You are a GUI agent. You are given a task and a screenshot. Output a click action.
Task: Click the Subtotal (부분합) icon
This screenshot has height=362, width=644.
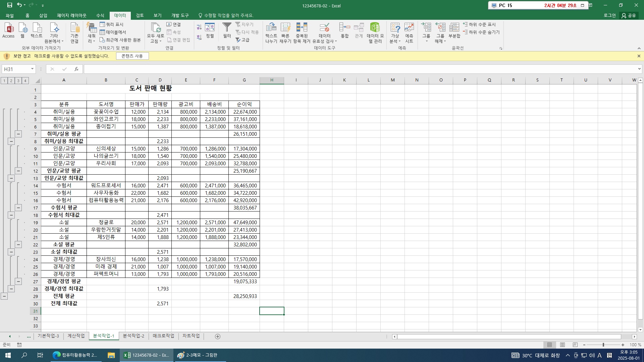pos(454,28)
